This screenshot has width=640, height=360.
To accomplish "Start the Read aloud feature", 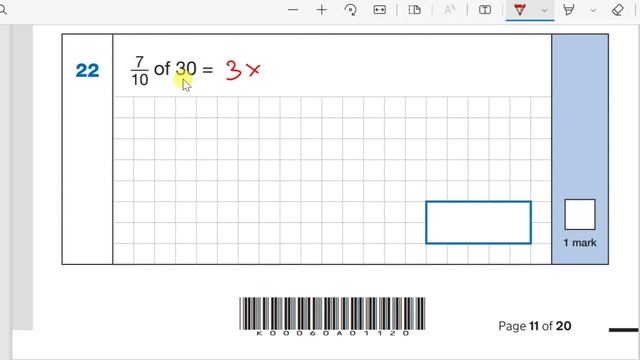I will (x=449, y=10).
